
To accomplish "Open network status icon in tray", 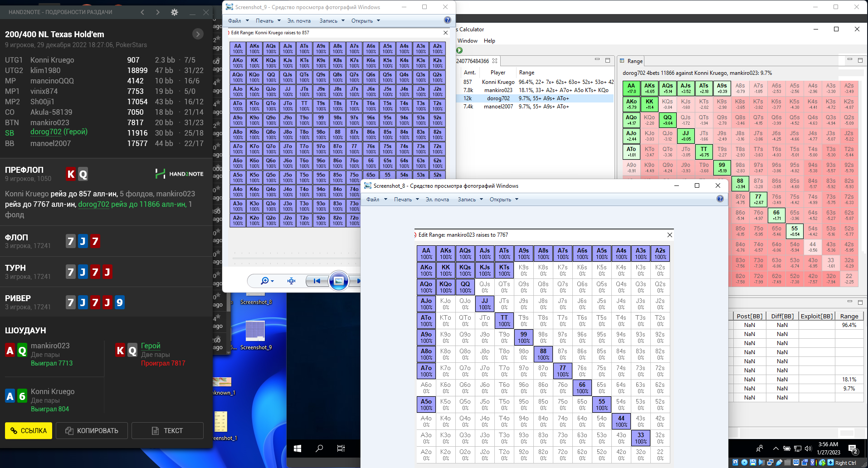I will 798,448.
